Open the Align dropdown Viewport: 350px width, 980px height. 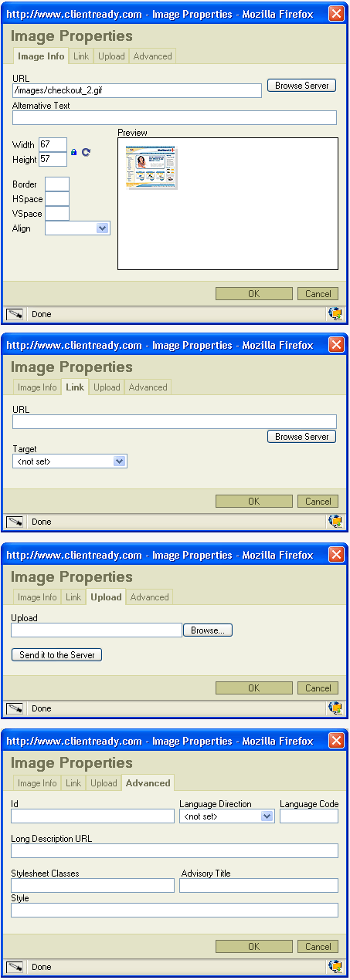[x=78, y=228]
